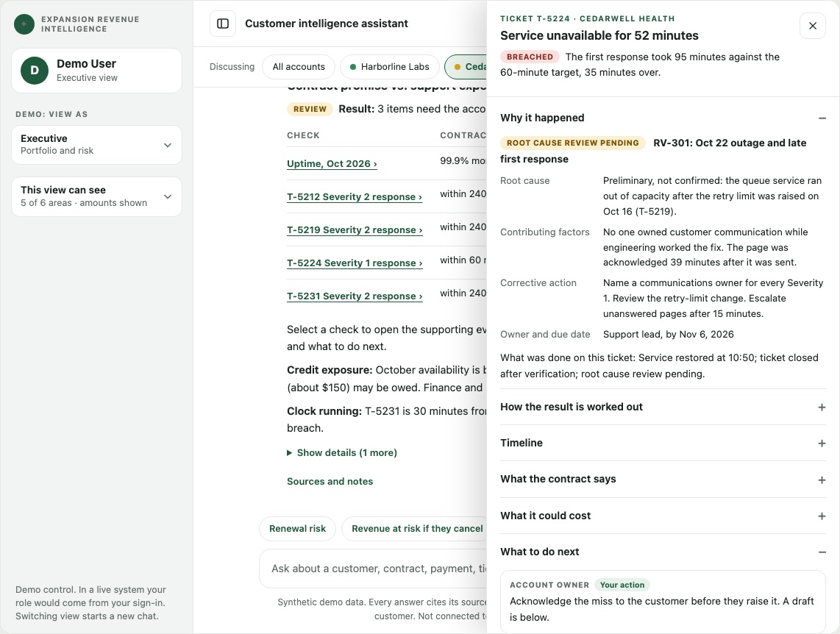Click the Renewal risk suggestion
Screen dimensions: 840x634
[297, 529]
